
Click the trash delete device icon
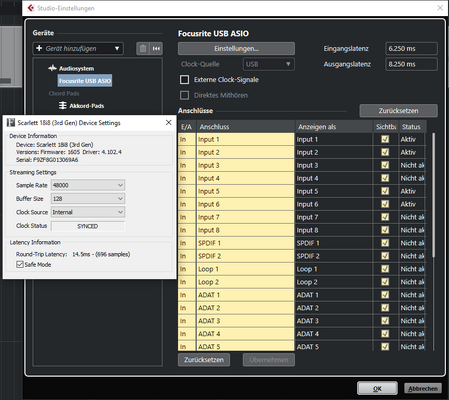pos(143,49)
